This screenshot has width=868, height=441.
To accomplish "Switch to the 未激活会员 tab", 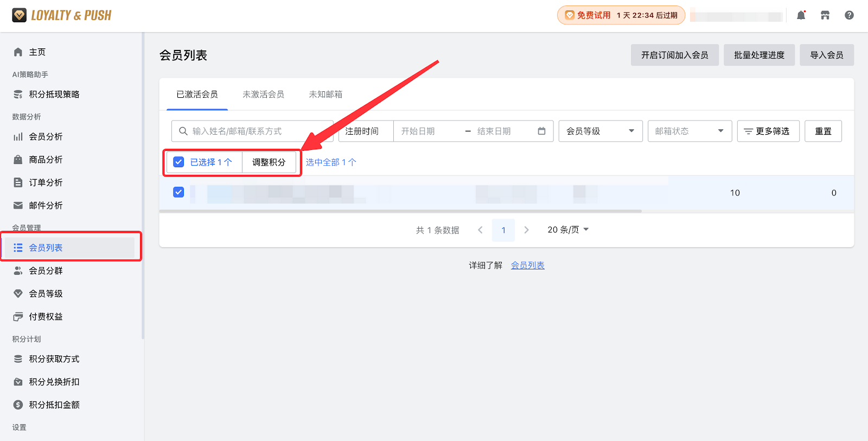I will coord(263,94).
